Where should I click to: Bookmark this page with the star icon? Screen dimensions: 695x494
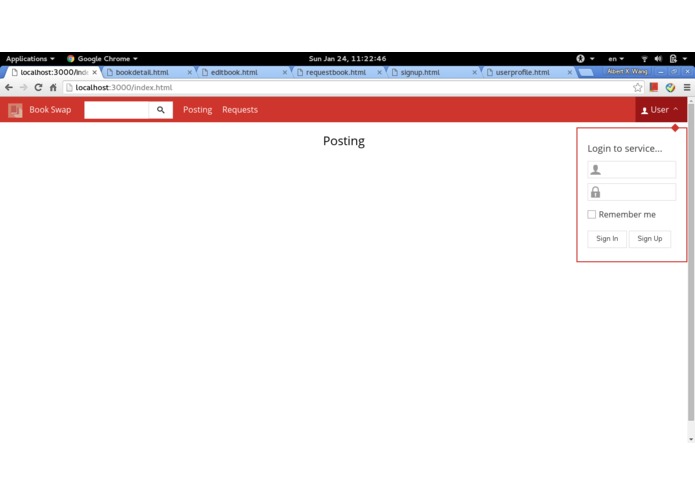click(637, 87)
